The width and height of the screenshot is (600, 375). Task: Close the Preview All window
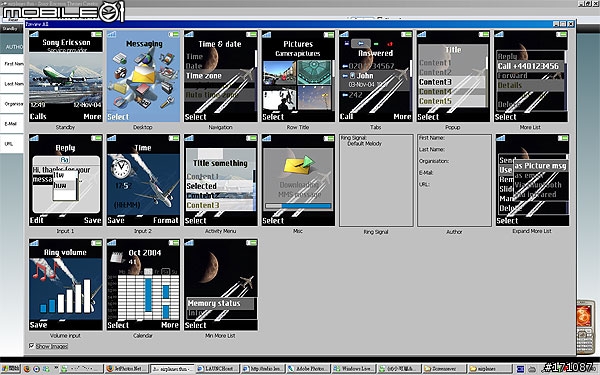click(x=571, y=24)
